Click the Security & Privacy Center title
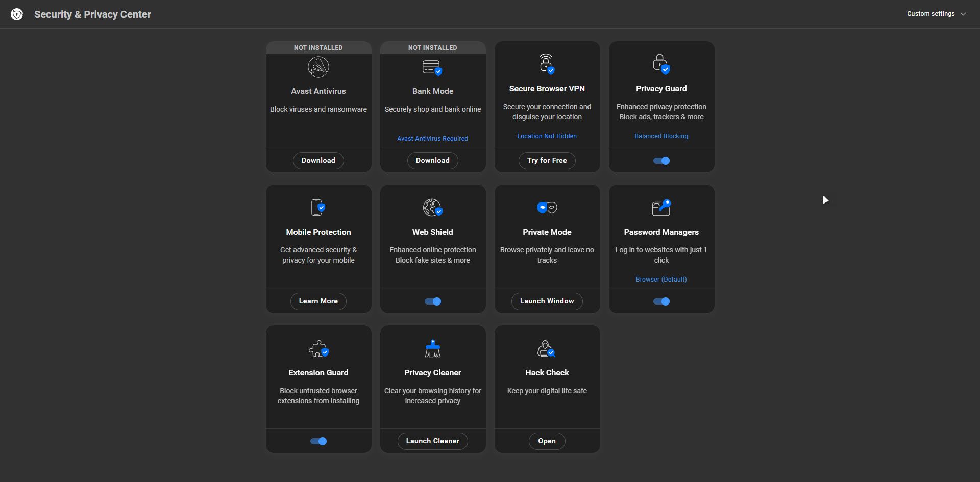 (92, 14)
